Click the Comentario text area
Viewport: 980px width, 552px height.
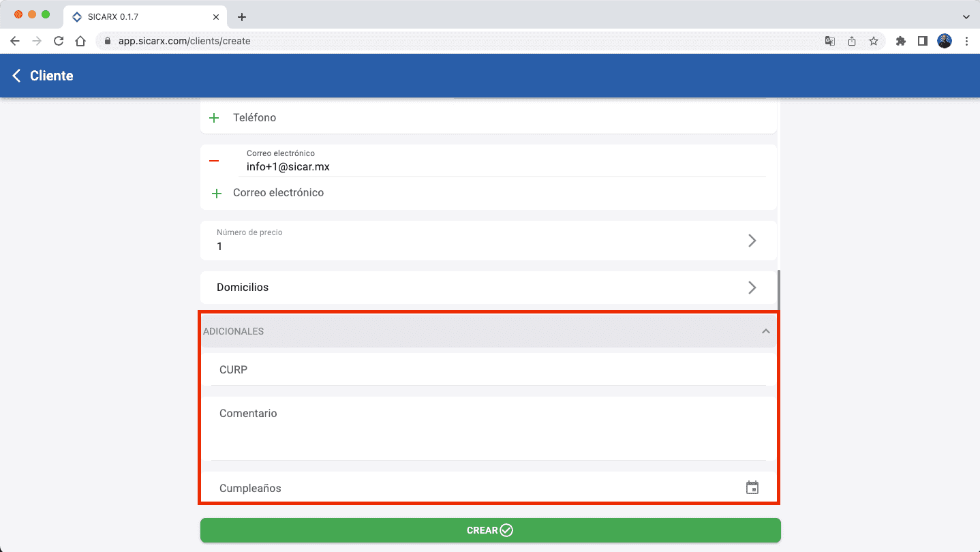(487, 428)
